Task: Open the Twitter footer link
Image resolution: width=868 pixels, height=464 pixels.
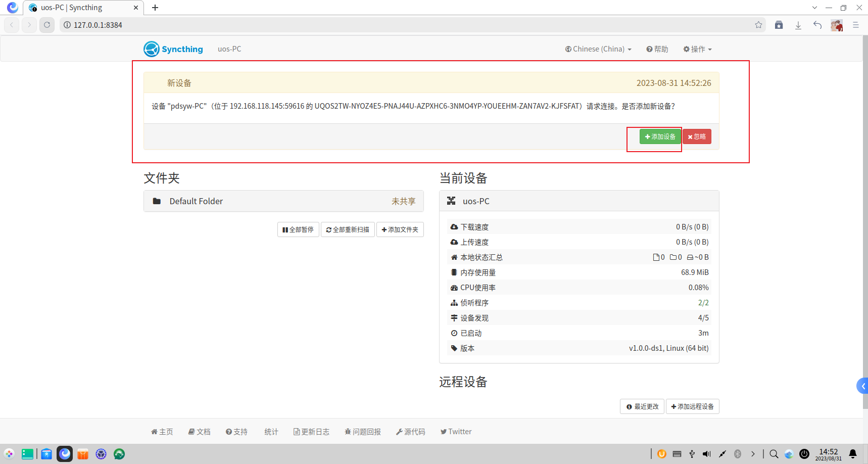Action: click(x=456, y=432)
